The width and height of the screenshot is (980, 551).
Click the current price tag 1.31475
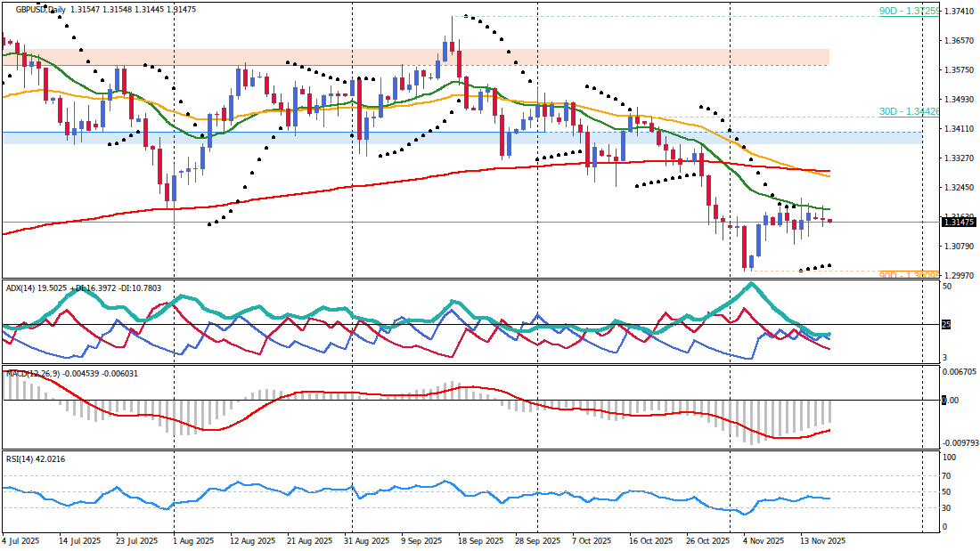pyautogui.click(x=960, y=222)
